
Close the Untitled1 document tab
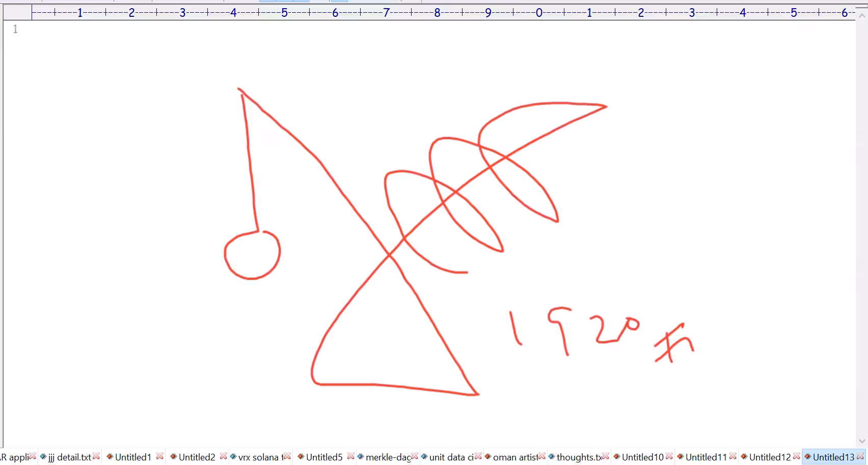(x=160, y=456)
